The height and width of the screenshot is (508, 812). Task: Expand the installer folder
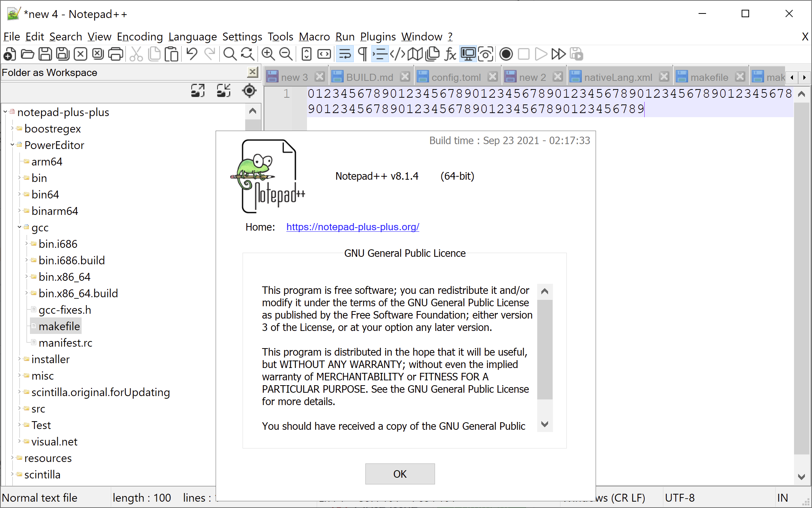coord(19,359)
